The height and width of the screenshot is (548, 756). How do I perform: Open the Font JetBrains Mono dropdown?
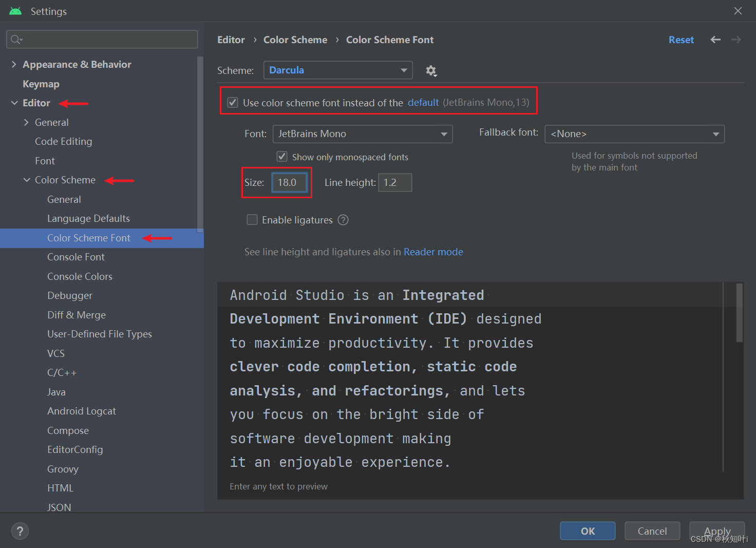[363, 134]
